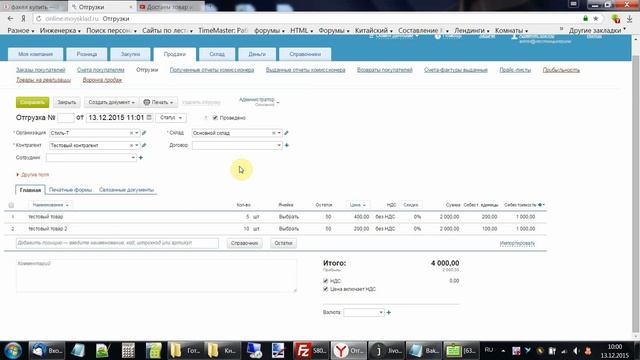This screenshot has height=360, width=640.
Task: Switch to the Yandex browser taskbar button
Action: (x=349, y=351)
